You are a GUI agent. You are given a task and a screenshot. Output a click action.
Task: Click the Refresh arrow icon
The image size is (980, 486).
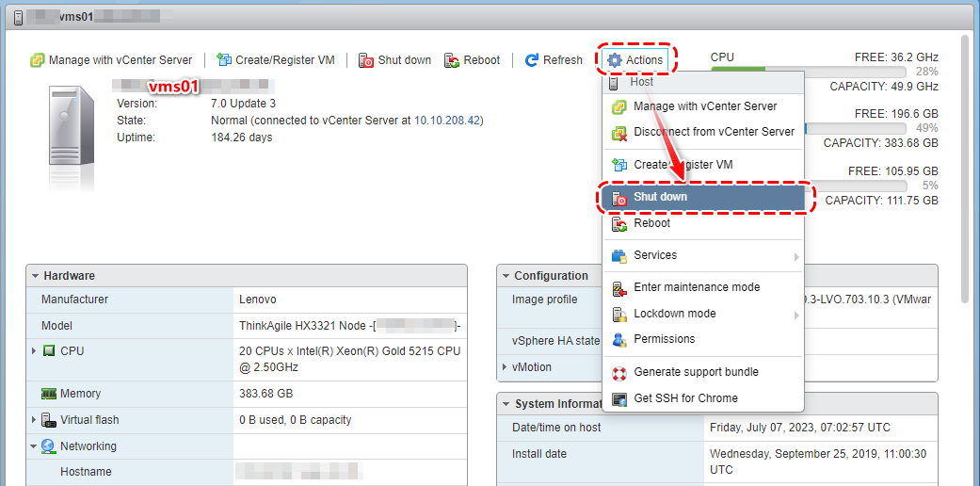(x=532, y=60)
